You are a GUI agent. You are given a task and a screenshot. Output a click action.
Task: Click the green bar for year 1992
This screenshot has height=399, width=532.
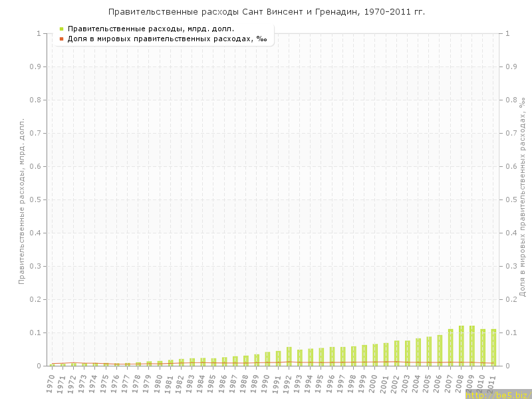coord(289,356)
